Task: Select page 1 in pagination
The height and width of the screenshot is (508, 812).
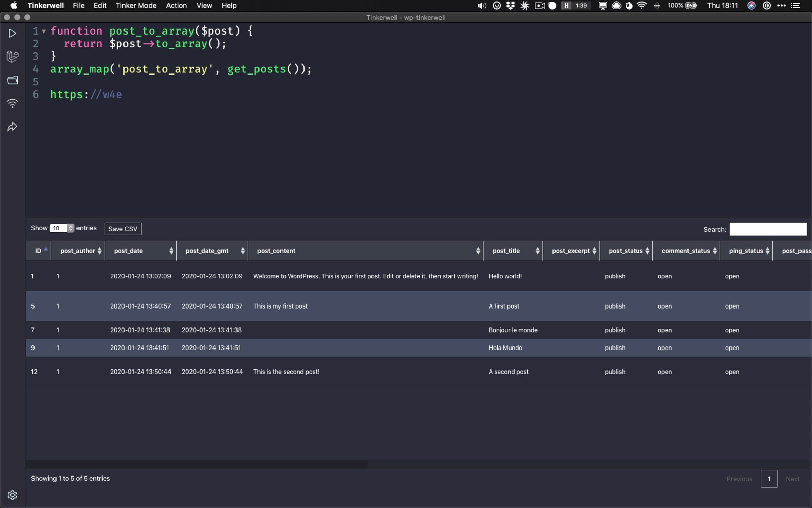Action: [x=769, y=479]
